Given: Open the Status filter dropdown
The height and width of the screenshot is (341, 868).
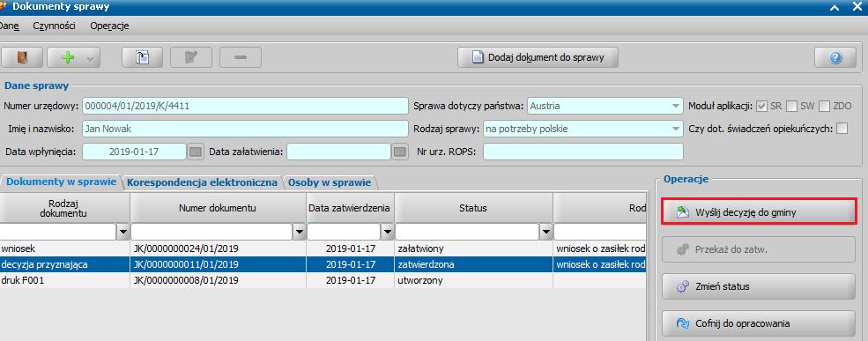Looking at the screenshot, I should tap(545, 232).
